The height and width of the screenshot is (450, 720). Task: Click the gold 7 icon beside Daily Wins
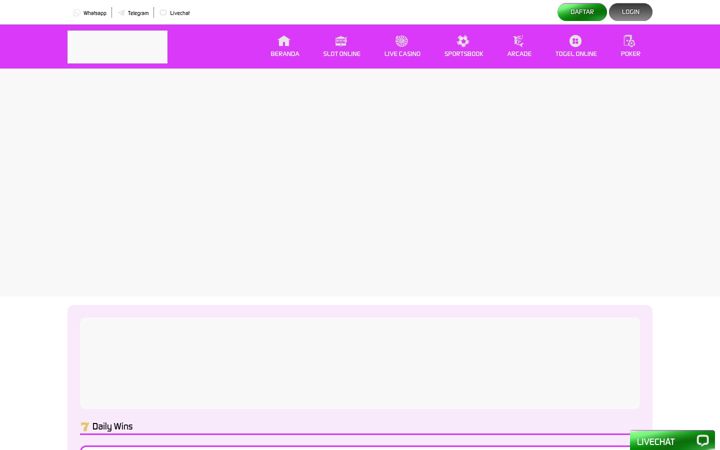click(84, 427)
